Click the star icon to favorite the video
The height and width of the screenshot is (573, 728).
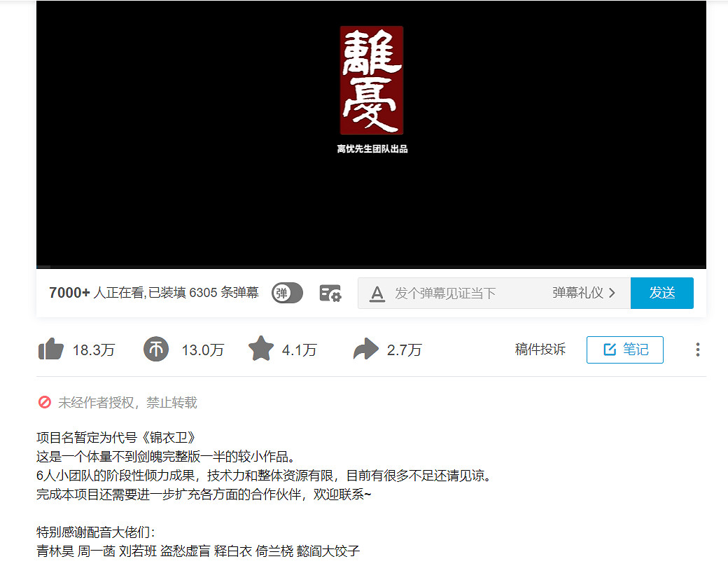[260, 348]
